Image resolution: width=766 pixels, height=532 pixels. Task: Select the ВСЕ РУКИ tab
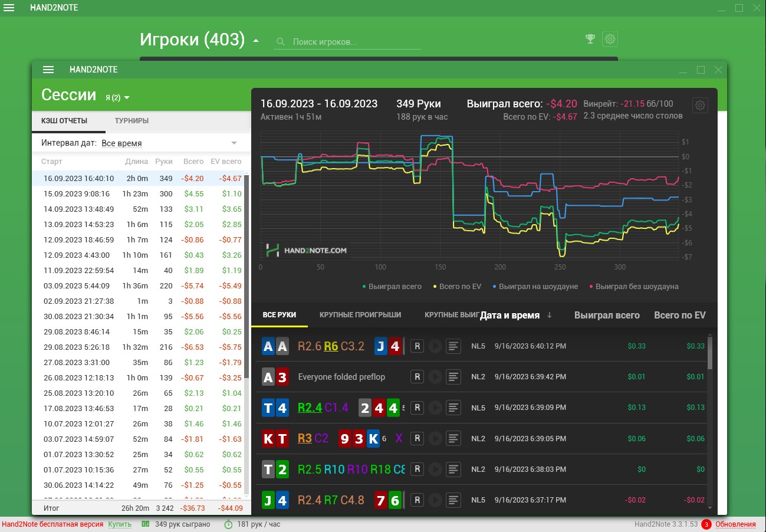(x=280, y=315)
